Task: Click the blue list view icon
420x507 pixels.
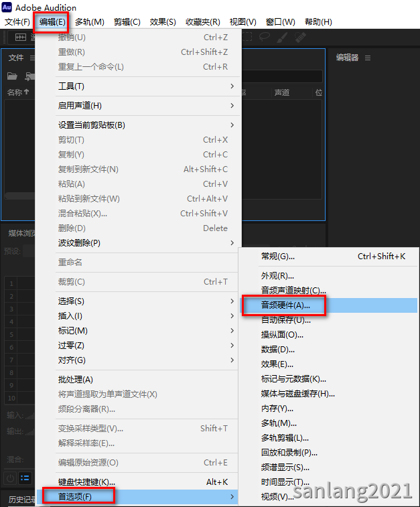Action: point(25,478)
